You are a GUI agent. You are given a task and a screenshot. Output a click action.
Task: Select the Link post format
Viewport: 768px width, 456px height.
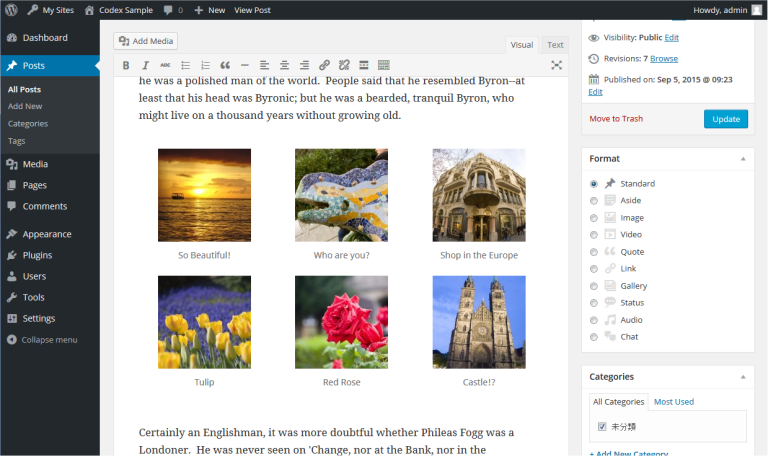pyautogui.click(x=594, y=269)
